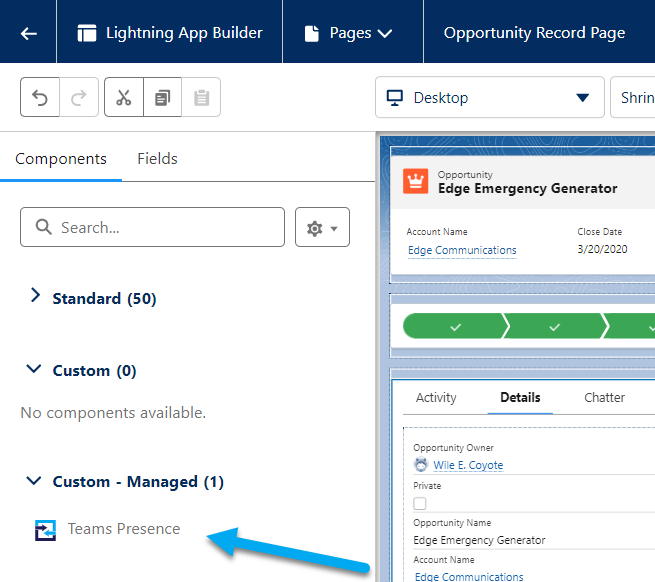Image resolution: width=655 pixels, height=582 pixels.
Task: Copy the selected component
Action: click(x=162, y=97)
